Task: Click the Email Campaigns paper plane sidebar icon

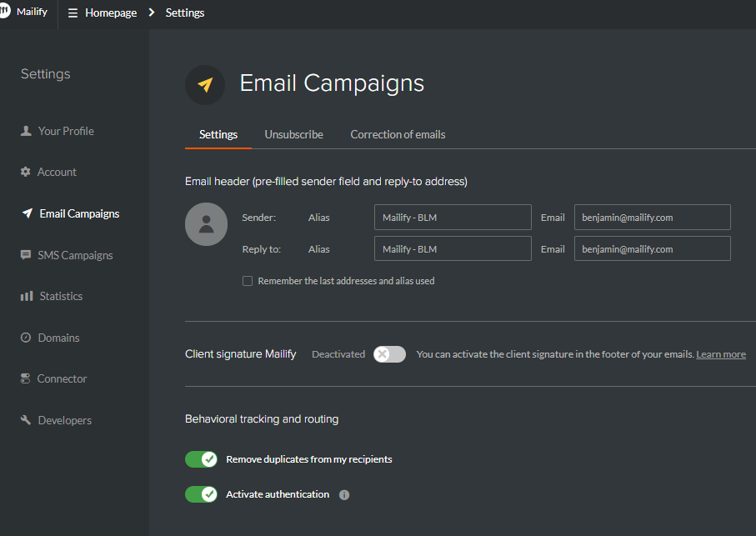Action: tap(28, 213)
